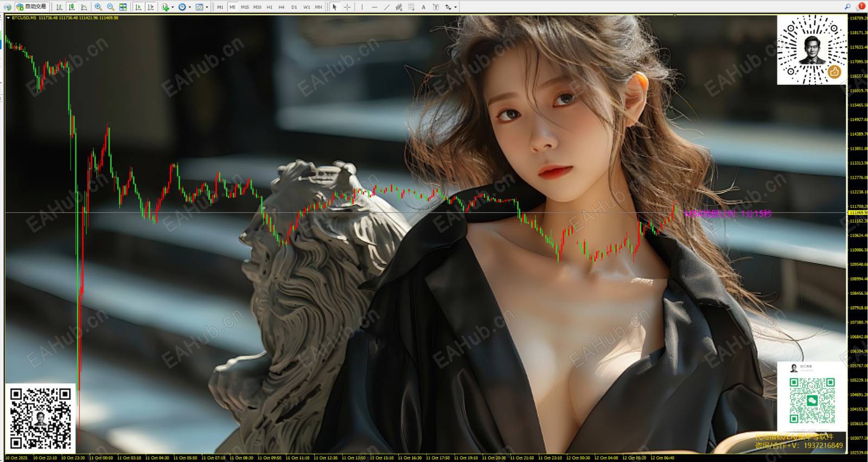
Task: Select the horizontal line drawing tool
Action: click(374, 7)
